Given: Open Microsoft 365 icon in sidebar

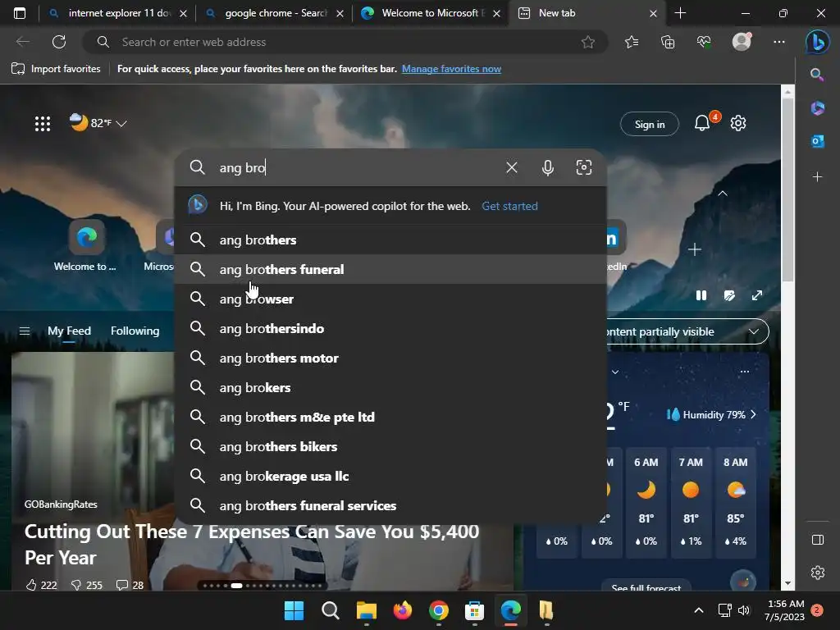Looking at the screenshot, I should tap(818, 108).
